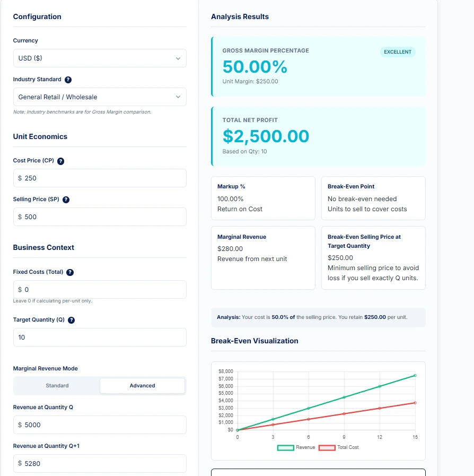Toggle Total Cost series in chart legend
This screenshot has height=476, width=474.
point(342,447)
